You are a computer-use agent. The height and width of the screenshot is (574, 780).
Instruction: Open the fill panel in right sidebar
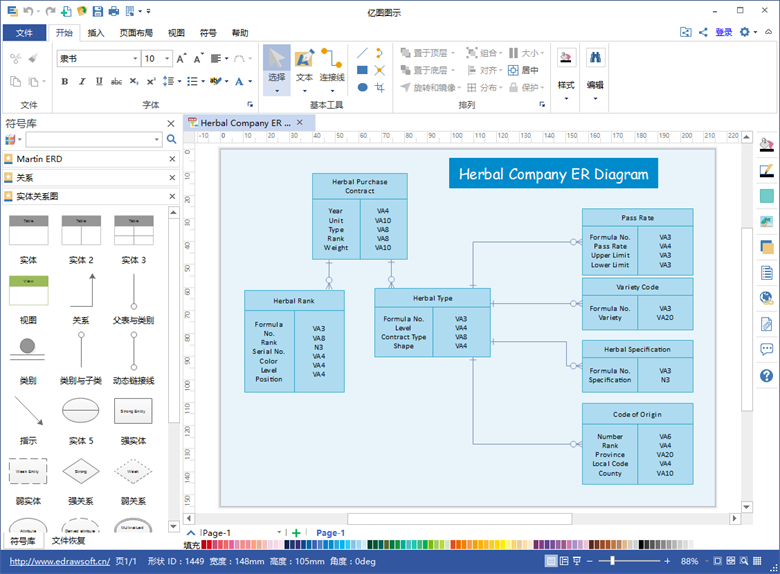767,144
